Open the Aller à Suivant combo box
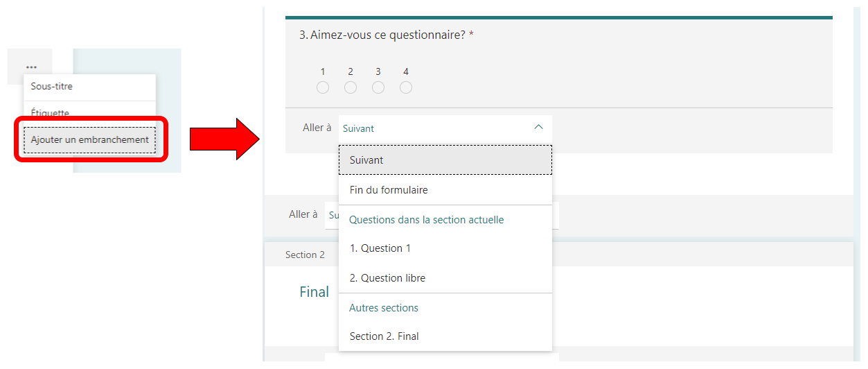 point(436,128)
